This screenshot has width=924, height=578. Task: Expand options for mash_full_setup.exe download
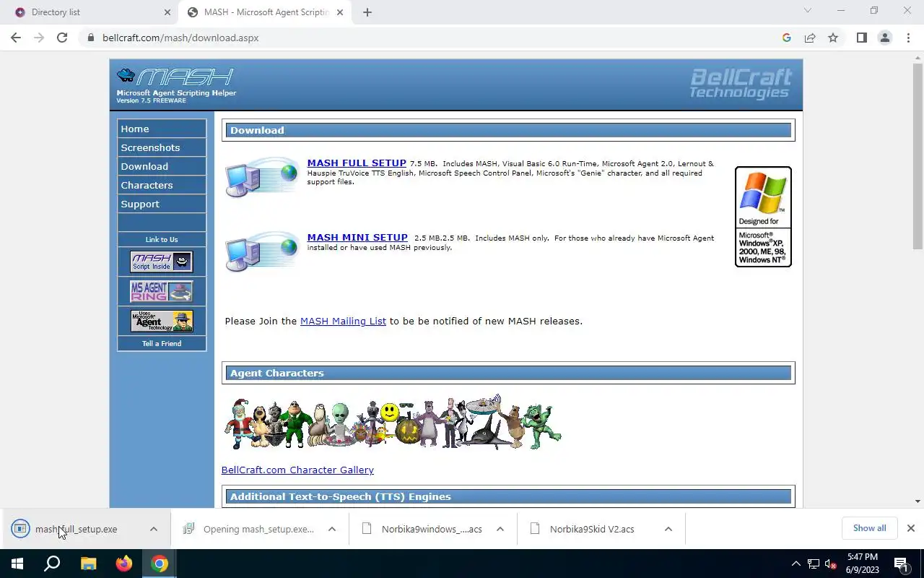click(x=154, y=529)
